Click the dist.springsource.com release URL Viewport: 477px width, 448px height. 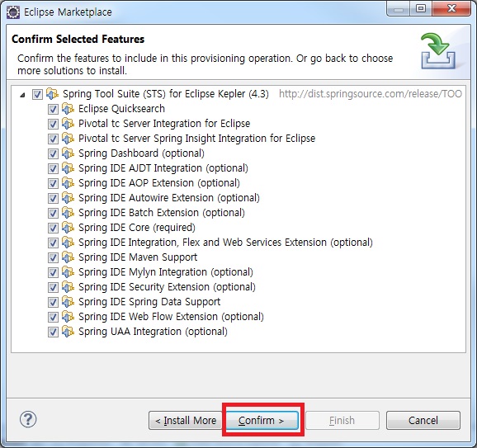coord(371,94)
